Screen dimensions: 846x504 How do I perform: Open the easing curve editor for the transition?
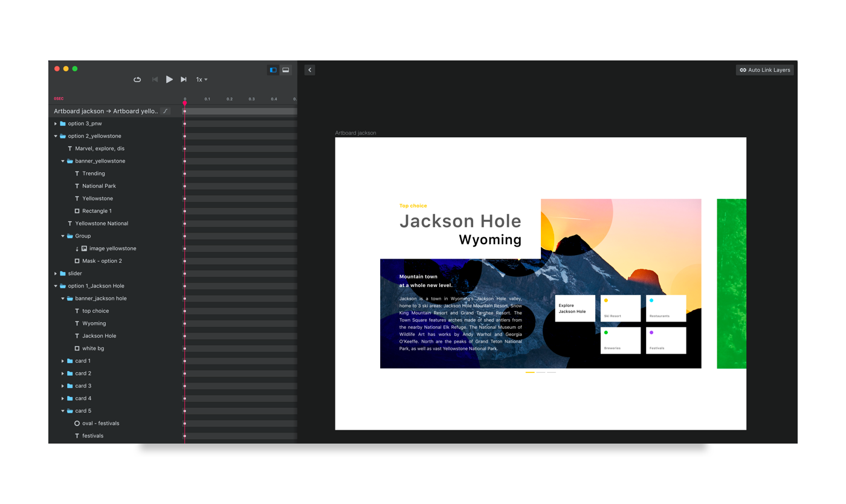166,111
